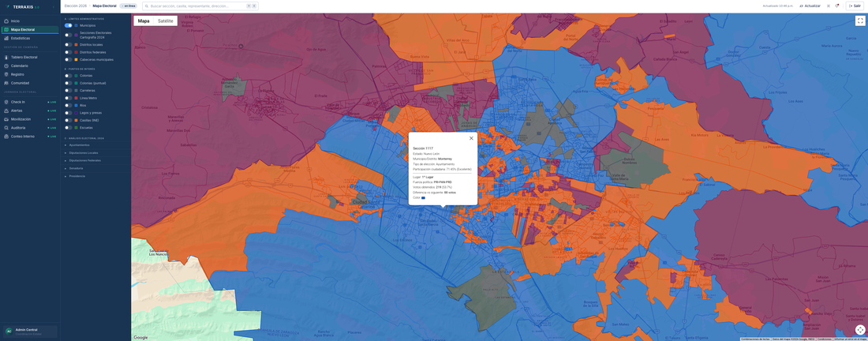
Task: Expand the Diputaciones Federales section
Action: pos(96,160)
